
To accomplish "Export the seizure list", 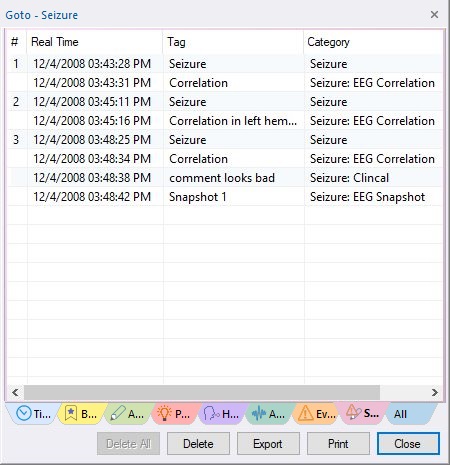I will (x=268, y=444).
